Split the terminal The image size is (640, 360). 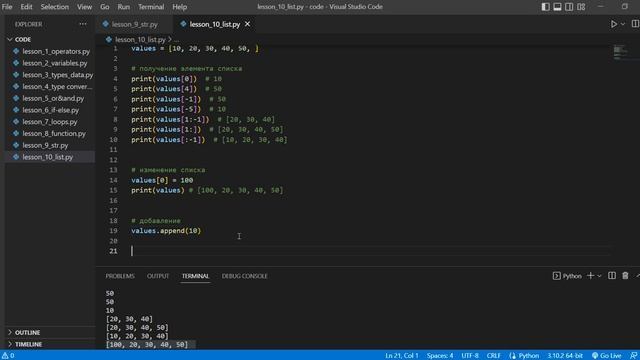[612, 276]
